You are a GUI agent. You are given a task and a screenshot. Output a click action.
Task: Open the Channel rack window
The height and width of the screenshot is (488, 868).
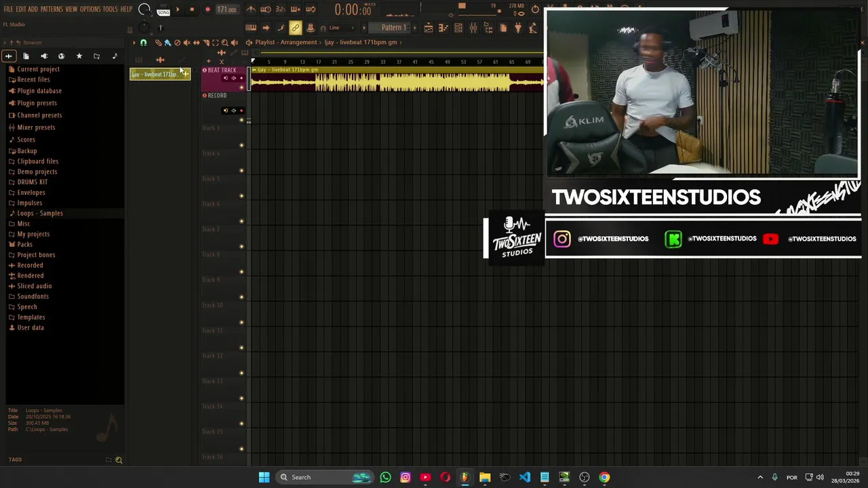[x=458, y=28]
